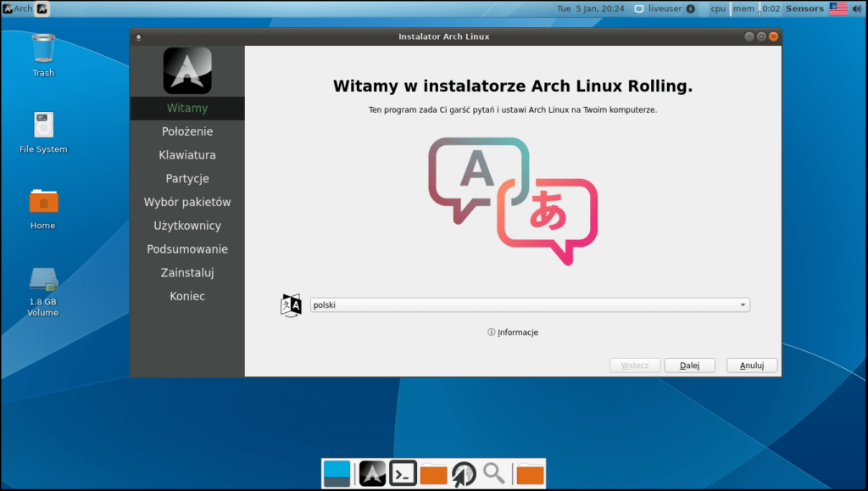Open the Arch applications menu
The height and width of the screenshot is (491, 868).
[18, 8]
